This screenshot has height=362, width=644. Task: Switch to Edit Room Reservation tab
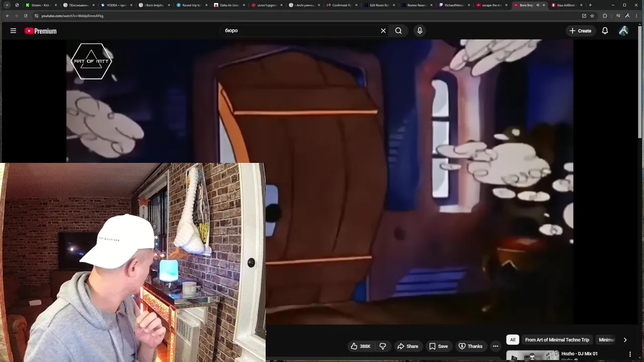(x=380, y=5)
